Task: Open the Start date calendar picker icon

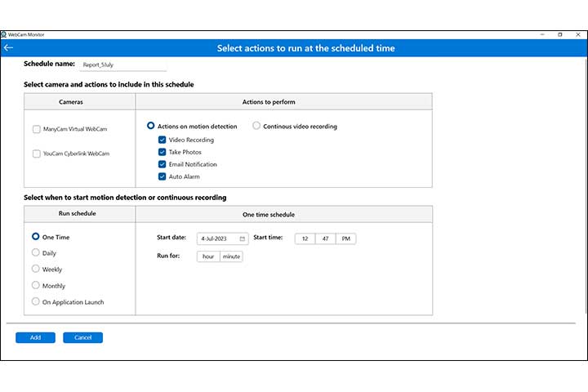Action: click(x=243, y=238)
